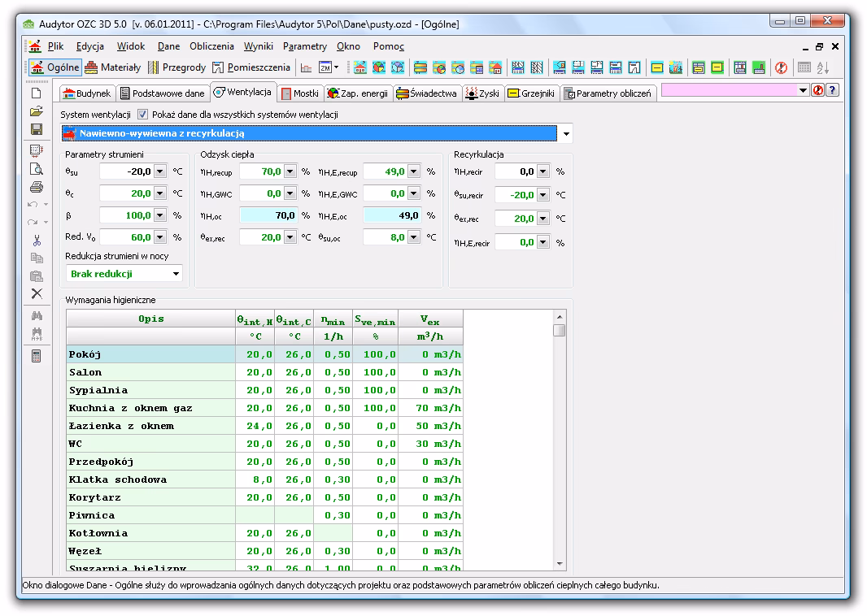Viewport: 867px width, 616px height.
Task: Open dropdown arrow next to -20,0 θsu value
Action: [159, 171]
